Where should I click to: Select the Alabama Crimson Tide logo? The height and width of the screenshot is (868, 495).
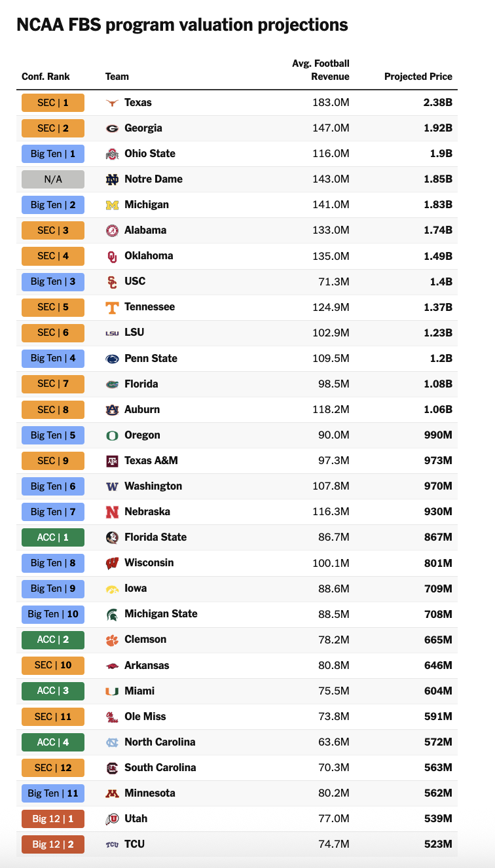point(113,230)
